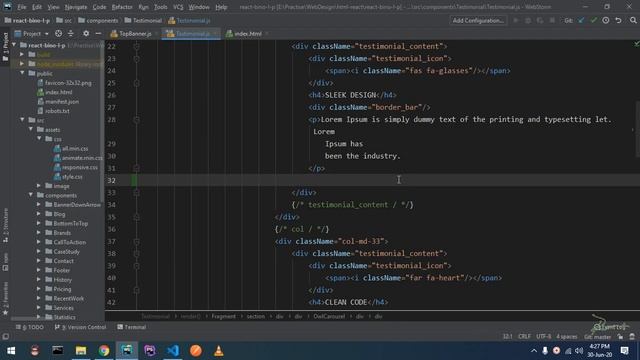The width and height of the screenshot is (640, 360).
Task: Click the Git: master branch widget
Action: pyautogui.click(x=598, y=337)
